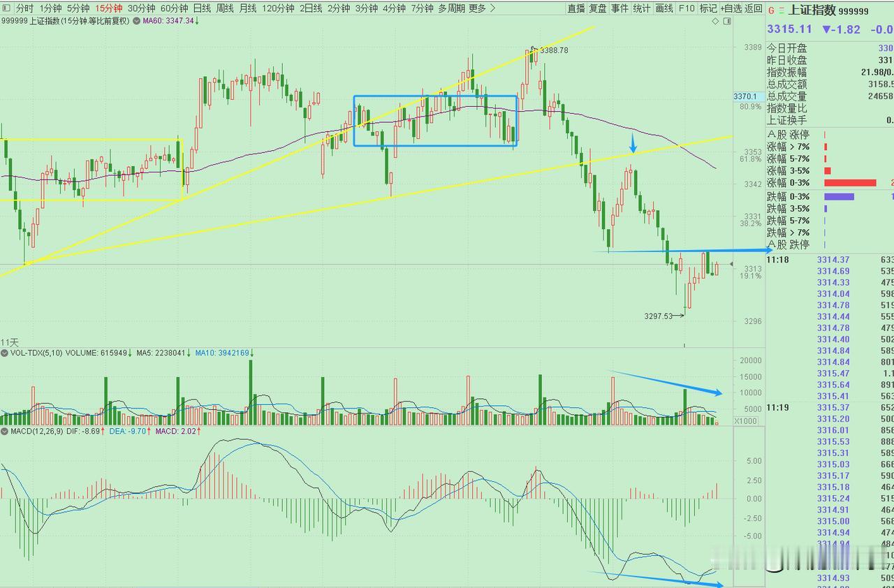Switch to 日线 daily chart

[x=202, y=8]
